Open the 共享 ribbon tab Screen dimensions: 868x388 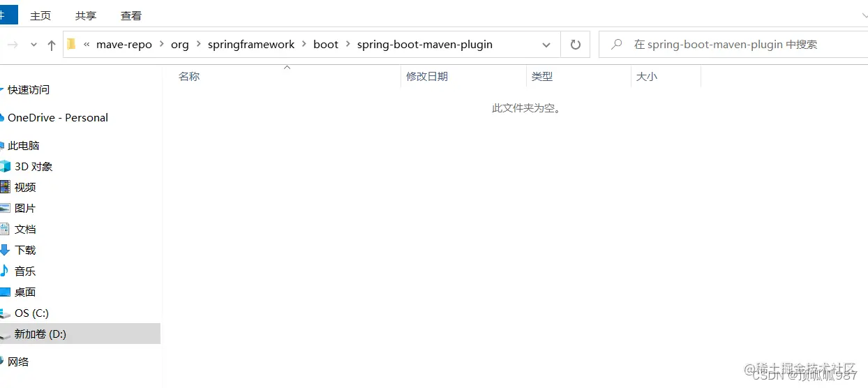click(86, 15)
